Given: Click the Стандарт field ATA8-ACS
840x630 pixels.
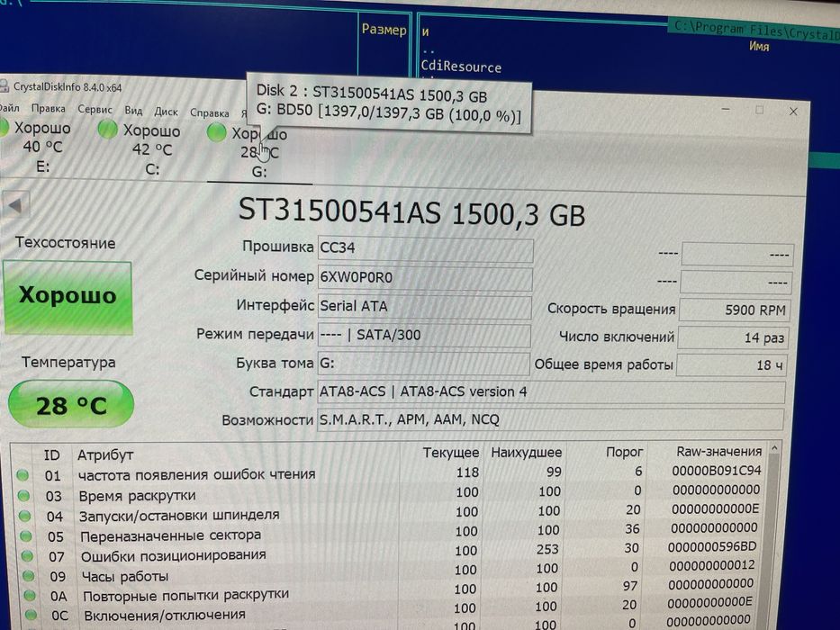Looking at the screenshot, I should pos(552,392).
